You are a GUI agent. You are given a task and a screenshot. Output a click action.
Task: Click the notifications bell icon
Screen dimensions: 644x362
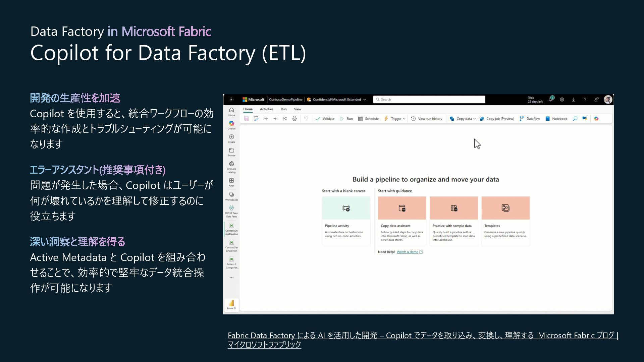coord(550,100)
